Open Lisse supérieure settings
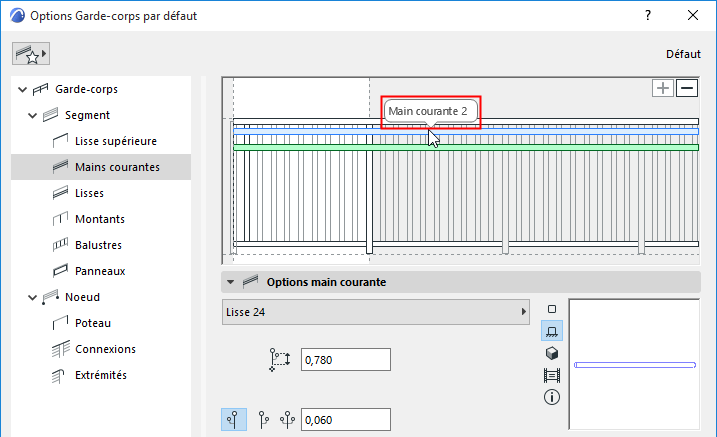Image resolution: width=717 pixels, height=437 pixels. click(116, 141)
